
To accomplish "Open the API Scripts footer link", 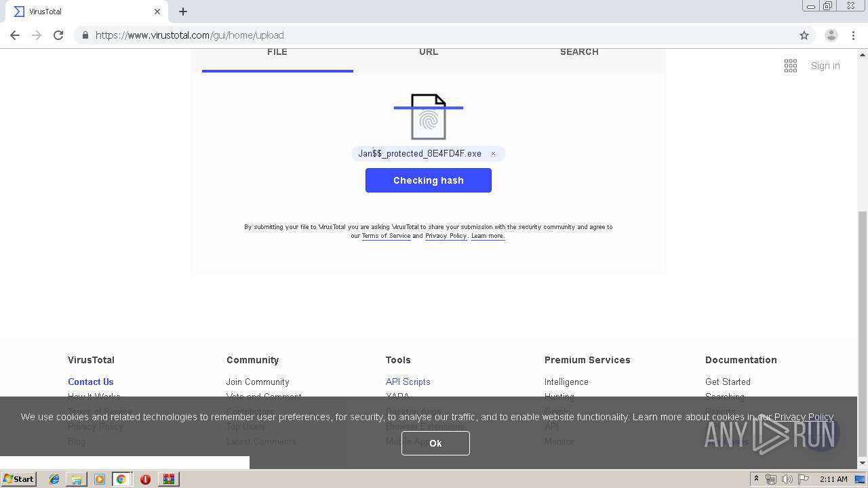I will point(408,382).
